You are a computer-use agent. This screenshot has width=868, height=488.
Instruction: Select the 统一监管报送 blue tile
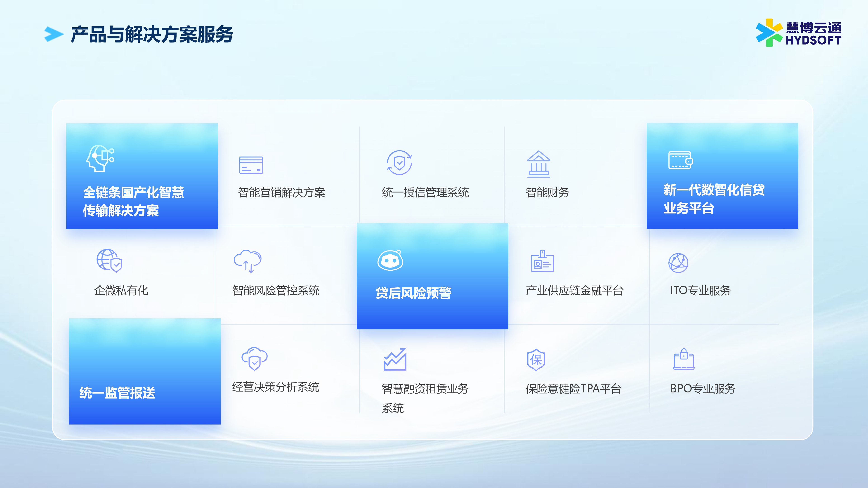(145, 371)
